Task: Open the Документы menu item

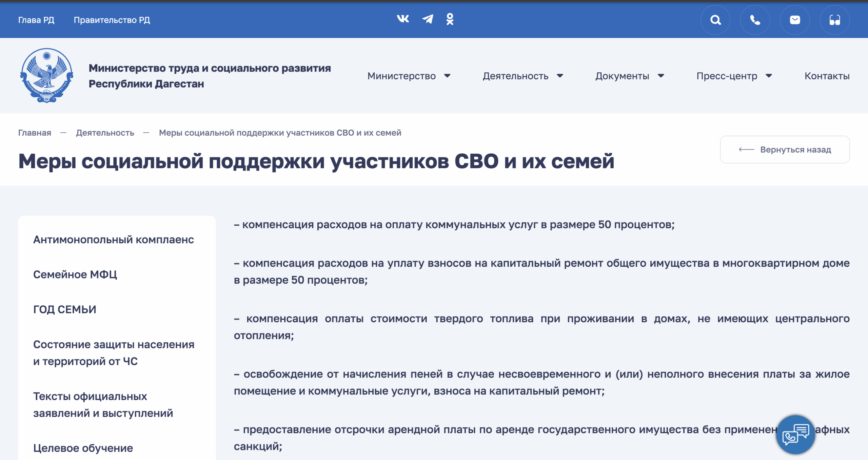Action: (622, 76)
